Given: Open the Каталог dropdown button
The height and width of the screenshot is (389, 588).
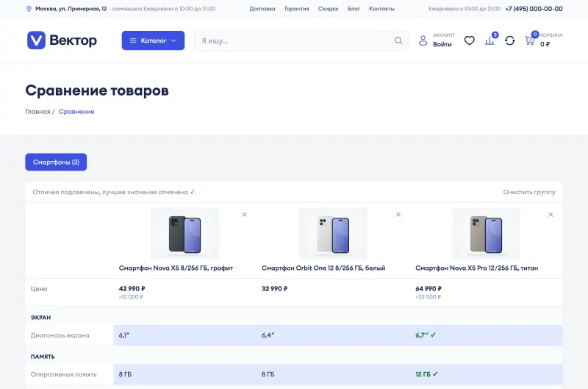Looking at the screenshot, I should (153, 40).
